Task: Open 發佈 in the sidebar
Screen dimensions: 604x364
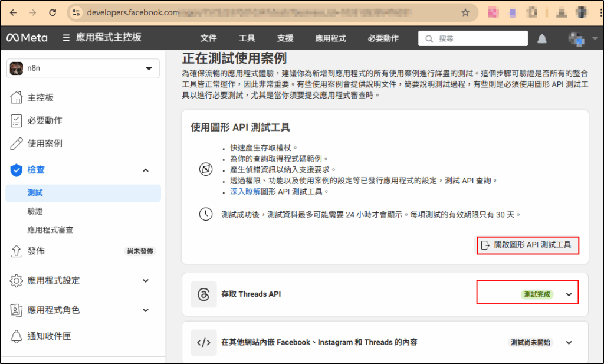Action: coord(36,251)
